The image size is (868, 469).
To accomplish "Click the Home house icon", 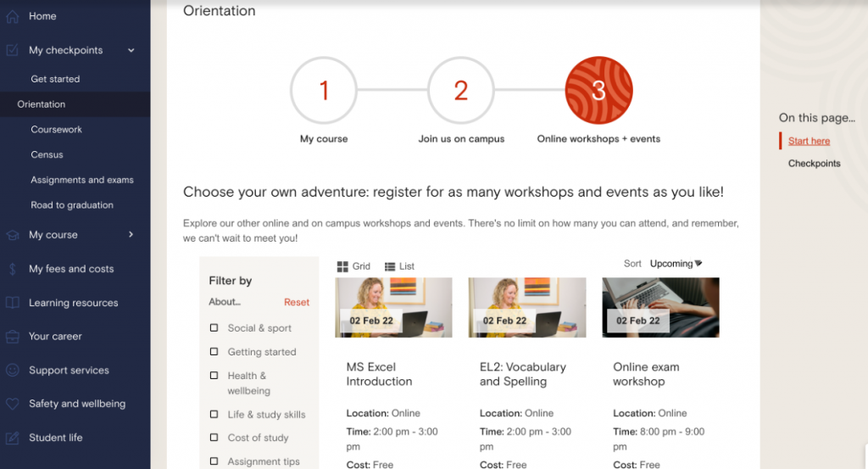I will [x=12, y=17].
